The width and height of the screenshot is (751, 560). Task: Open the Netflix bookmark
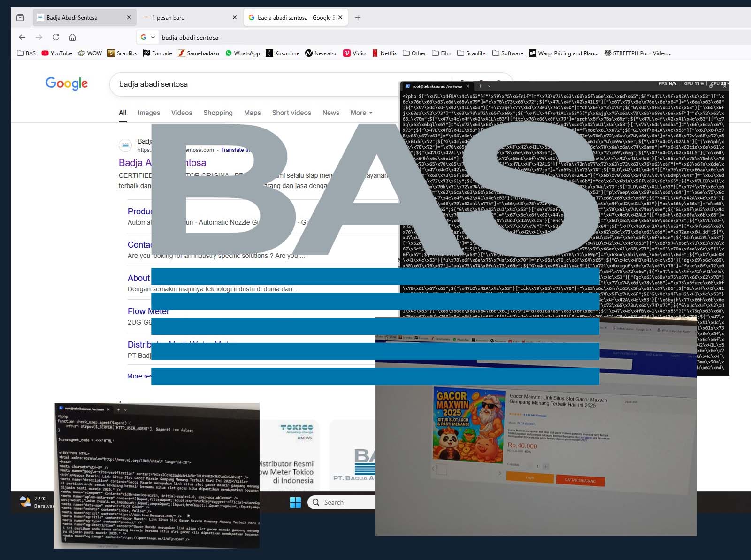pos(384,53)
